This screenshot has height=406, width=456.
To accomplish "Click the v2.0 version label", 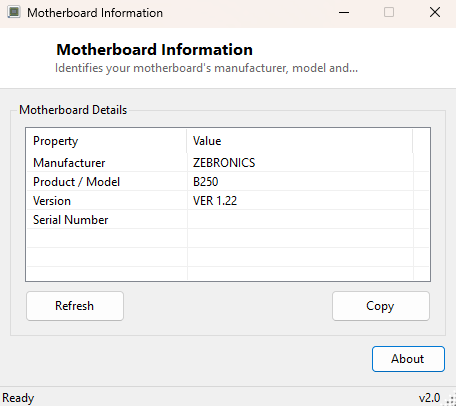I will pyautogui.click(x=429, y=398).
